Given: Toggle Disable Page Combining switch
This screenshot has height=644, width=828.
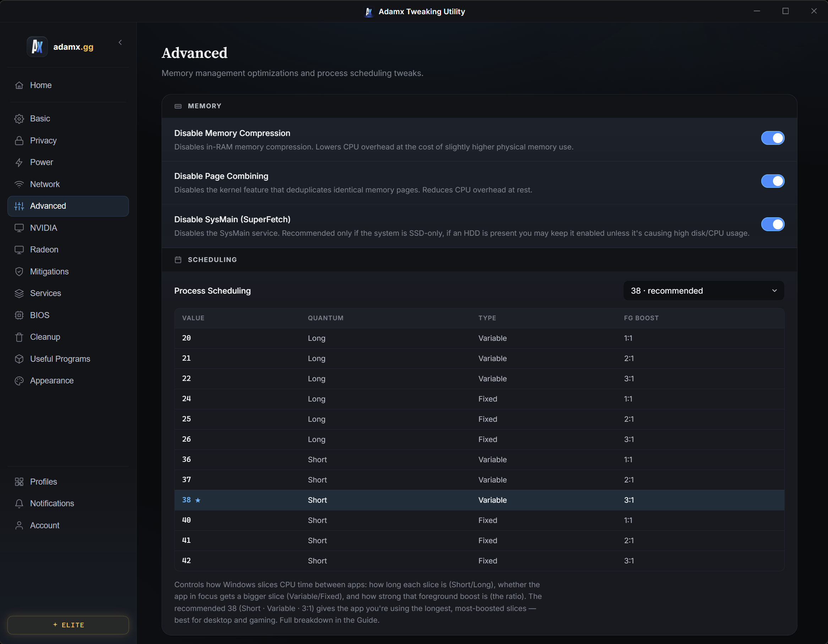Looking at the screenshot, I should [x=773, y=181].
